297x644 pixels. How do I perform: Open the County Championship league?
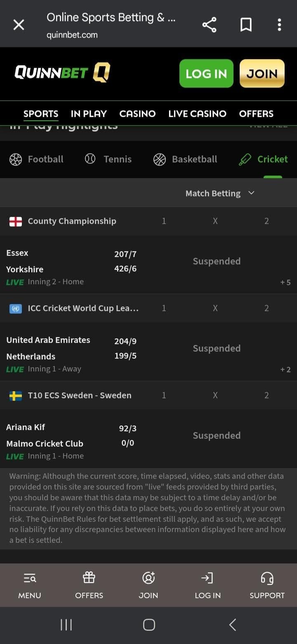[x=72, y=221]
